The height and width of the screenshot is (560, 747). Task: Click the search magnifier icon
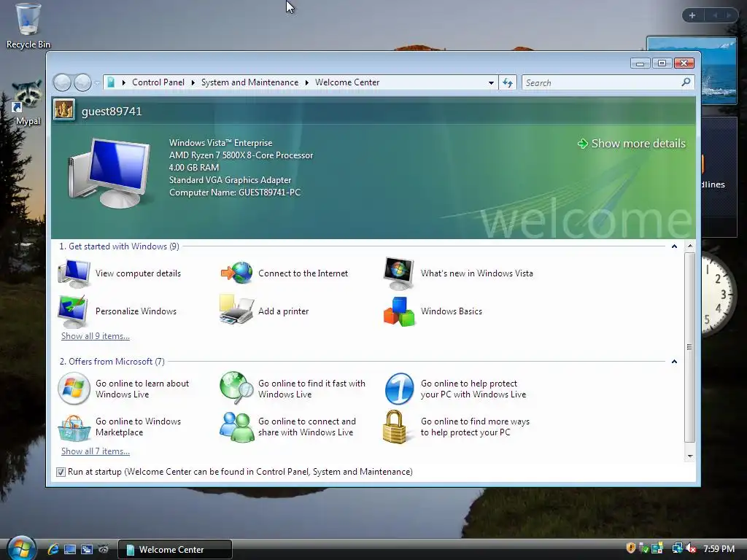[686, 82]
